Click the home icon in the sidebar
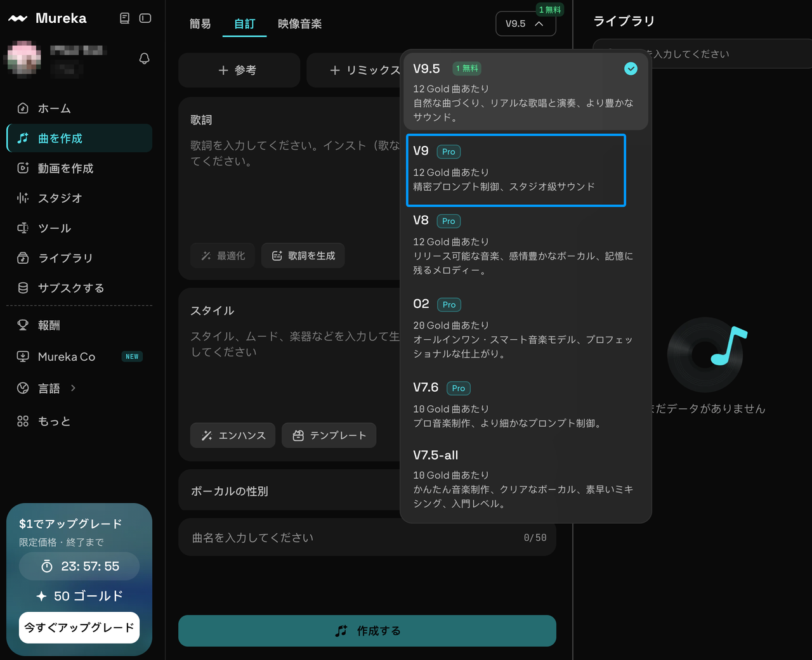The image size is (812, 660). tap(23, 108)
